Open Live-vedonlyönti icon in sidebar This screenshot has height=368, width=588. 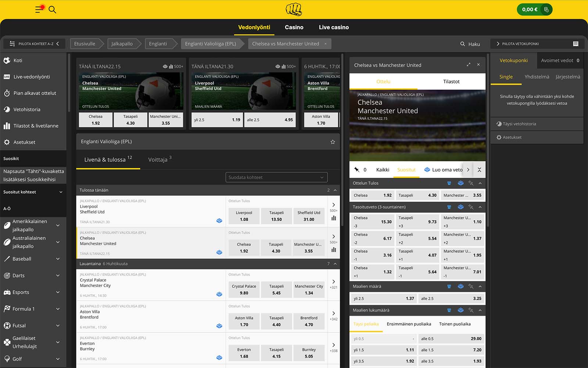pos(7,77)
